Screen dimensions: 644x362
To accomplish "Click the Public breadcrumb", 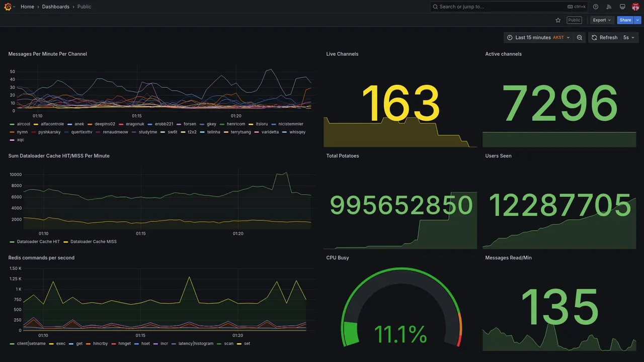I will (85, 7).
